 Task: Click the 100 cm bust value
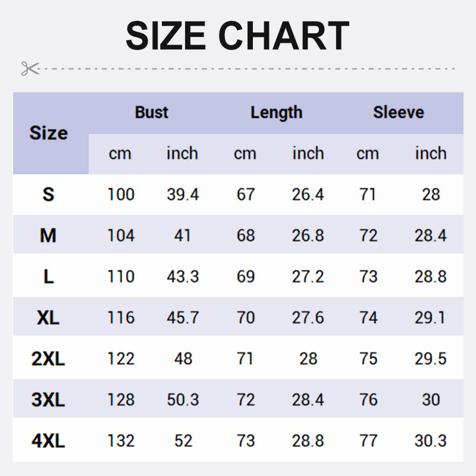point(121,195)
